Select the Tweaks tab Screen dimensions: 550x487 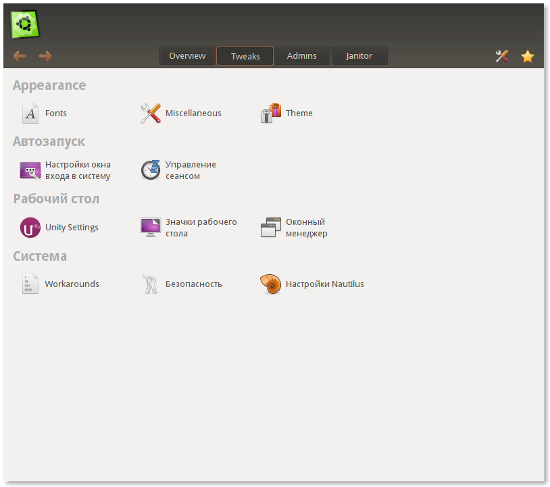(x=245, y=56)
